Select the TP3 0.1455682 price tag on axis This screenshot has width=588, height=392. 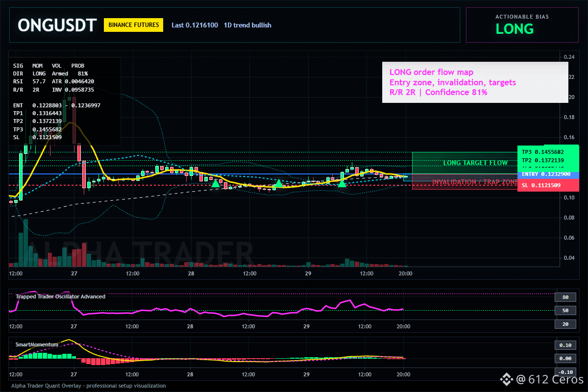point(548,152)
